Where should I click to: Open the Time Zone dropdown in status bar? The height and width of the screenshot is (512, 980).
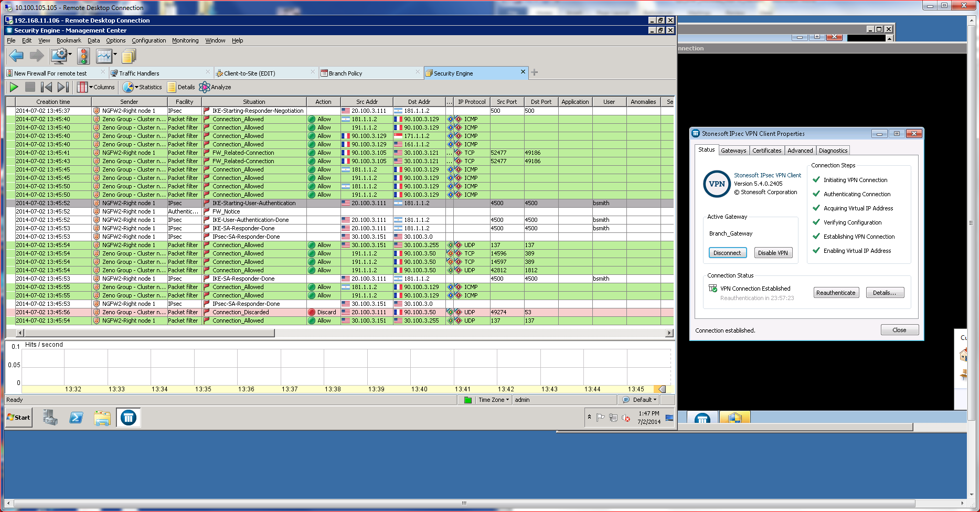(x=493, y=400)
